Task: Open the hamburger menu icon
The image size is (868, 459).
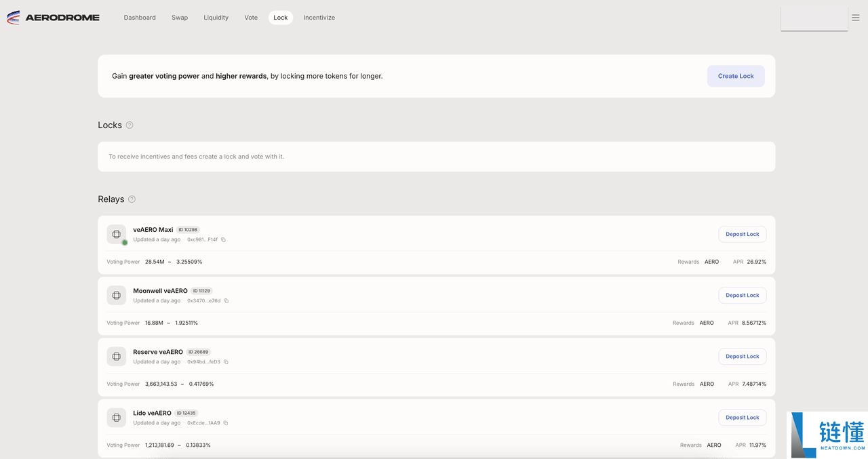Action: [x=855, y=18]
